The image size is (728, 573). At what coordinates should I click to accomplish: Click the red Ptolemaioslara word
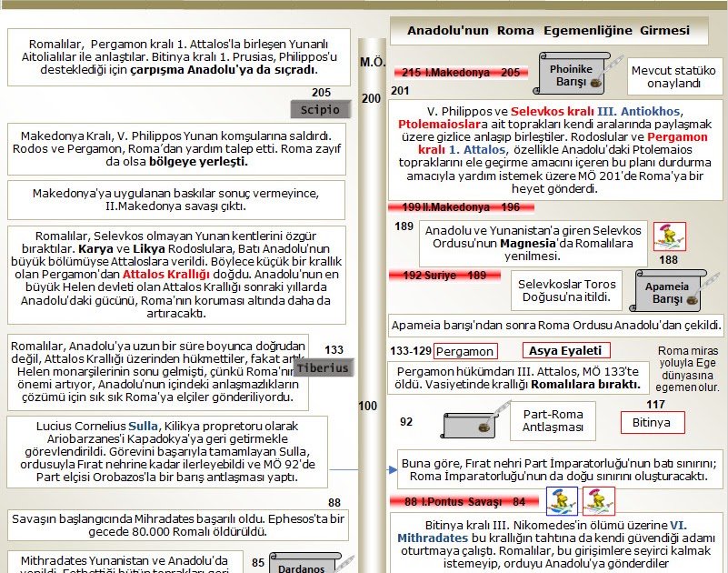[443, 125]
